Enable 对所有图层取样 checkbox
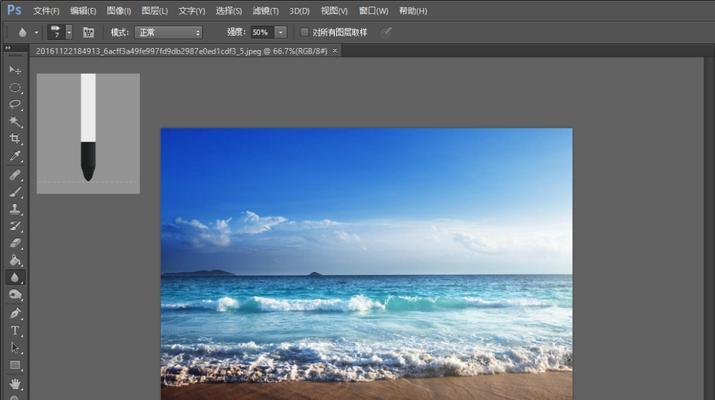Viewport: 715px width, 400px height. click(305, 32)
